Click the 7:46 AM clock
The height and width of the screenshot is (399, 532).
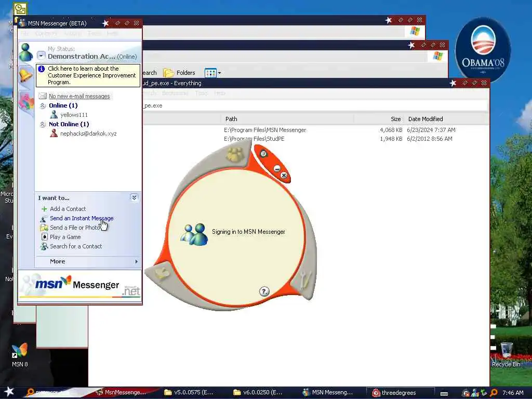(513, 393)
